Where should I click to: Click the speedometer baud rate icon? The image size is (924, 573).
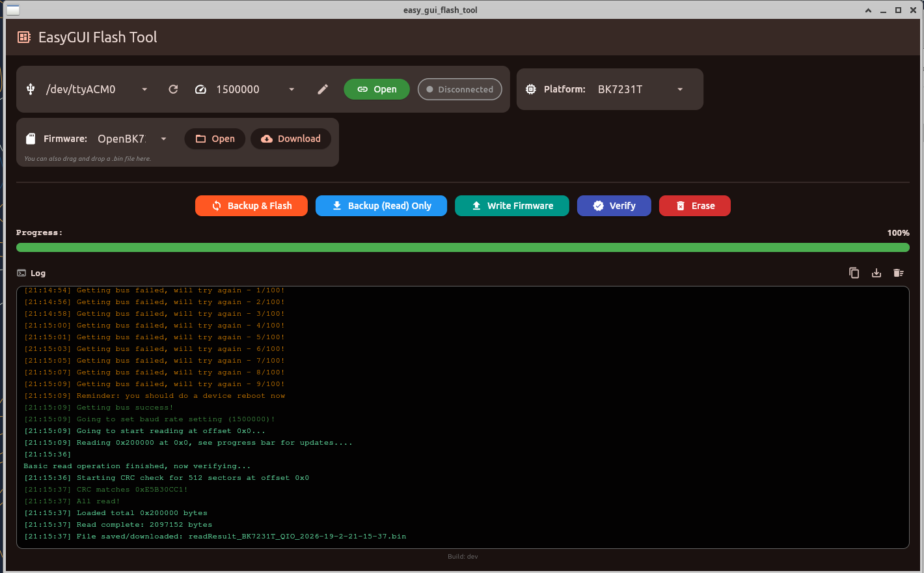coord(201,89)
